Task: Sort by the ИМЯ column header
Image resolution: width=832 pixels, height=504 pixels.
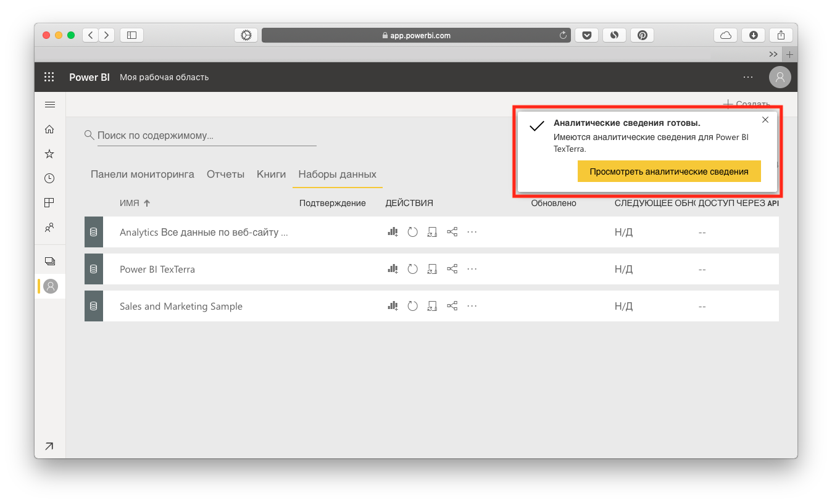Action: click(x=135, y=203)
